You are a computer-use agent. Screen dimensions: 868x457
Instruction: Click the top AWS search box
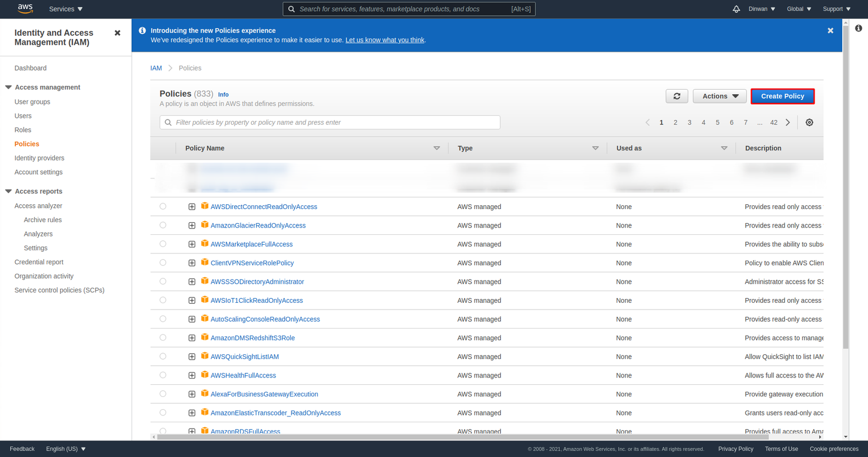click(409, 9)
